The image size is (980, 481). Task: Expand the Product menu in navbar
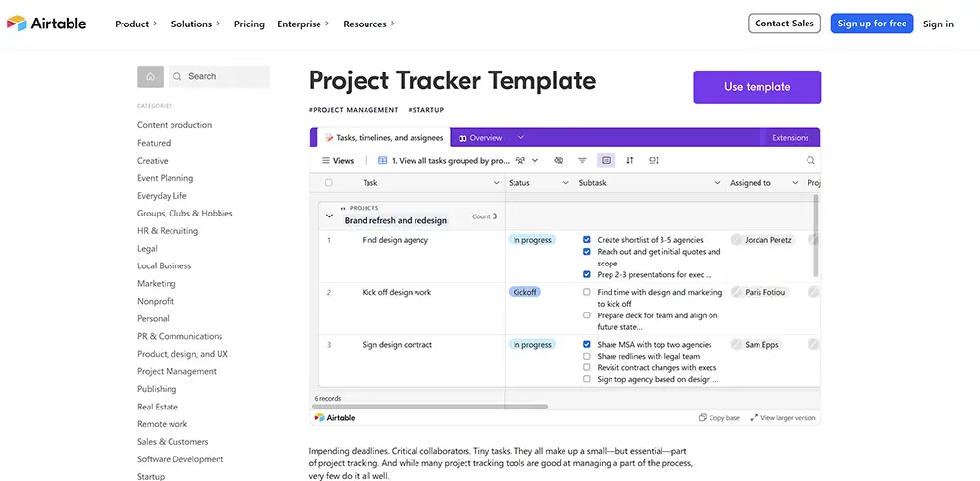pyautogui.click(x=135, y=24)
